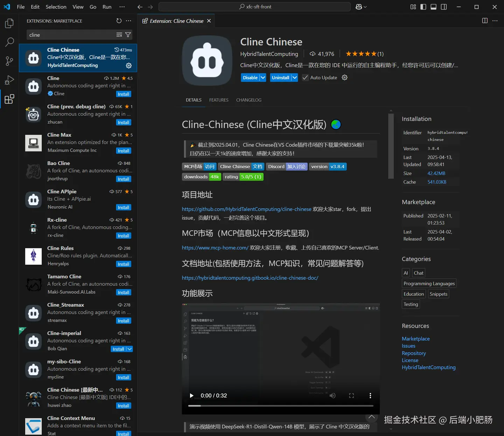Mute the demo video audio
This screenshot has height=436, width=504.
[x=332, y=395]
